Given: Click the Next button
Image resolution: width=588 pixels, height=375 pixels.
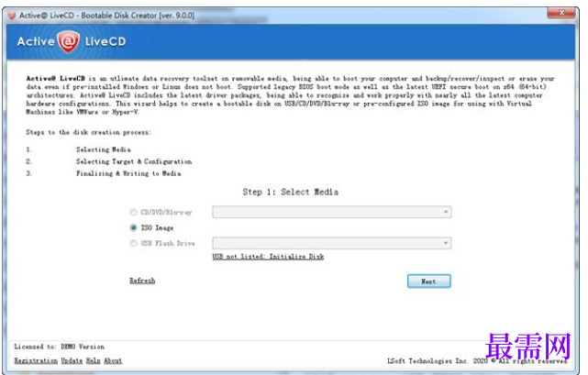Looking at the screenshot, I should tap(429, 281).
